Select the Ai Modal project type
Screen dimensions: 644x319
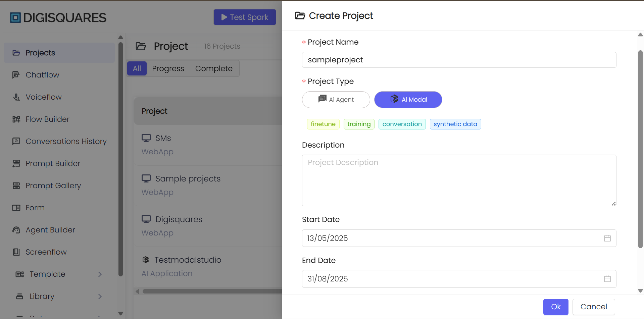(408, 100)
